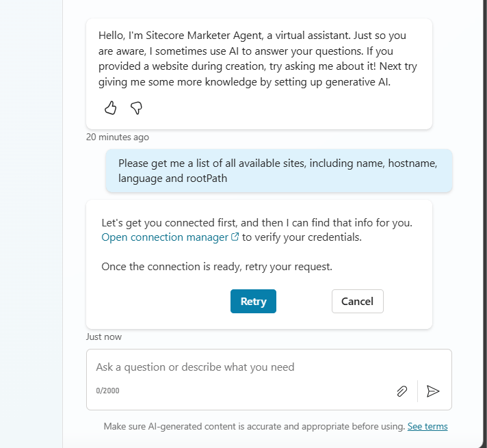Image resolution: width=487 pixels, height=448 pixels.
Task: Click "Once the connection is ready" text
Action: 216,266
